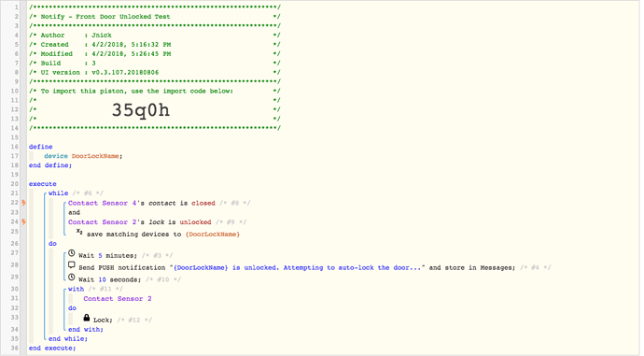
Task: Click Contact Sensor 2's lock condition
Action: click(x=140, y=222)
